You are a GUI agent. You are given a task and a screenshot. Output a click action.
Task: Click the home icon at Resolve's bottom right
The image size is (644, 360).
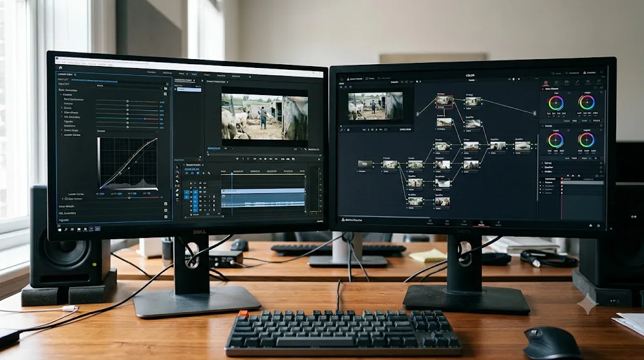[591, 225]
